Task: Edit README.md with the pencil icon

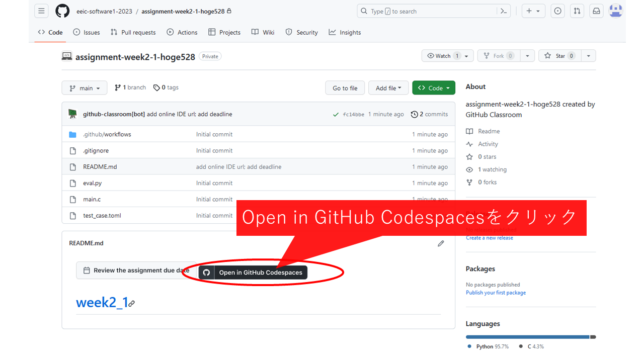Action: coord(441,243)
